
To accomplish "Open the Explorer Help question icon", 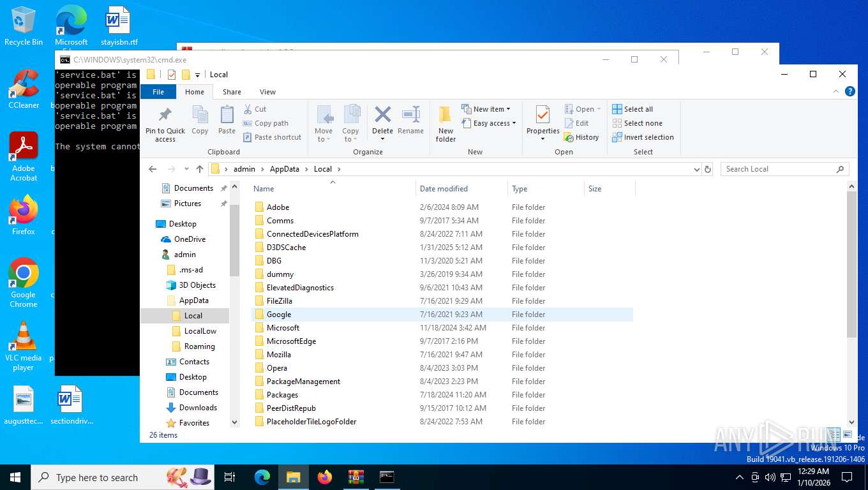I will 849,92.
